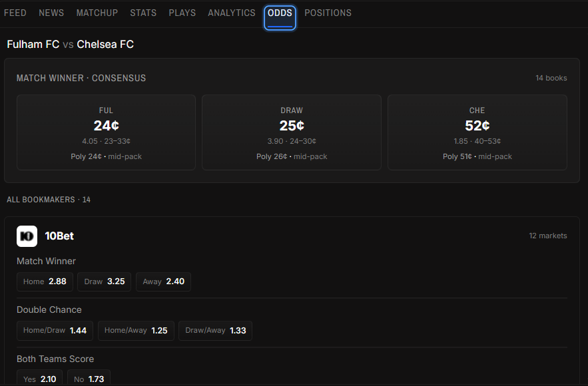This screenshot has height=386, width=588.
Task: Click the 10Bet bookmaker name
Action: coord(59,236)
